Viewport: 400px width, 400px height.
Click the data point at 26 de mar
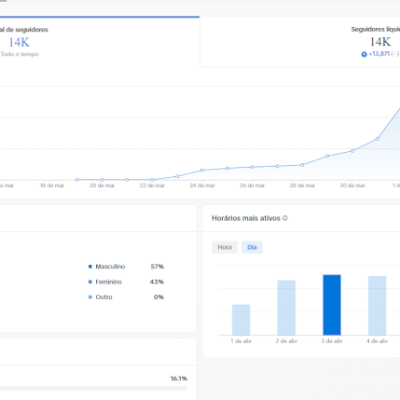252,167
